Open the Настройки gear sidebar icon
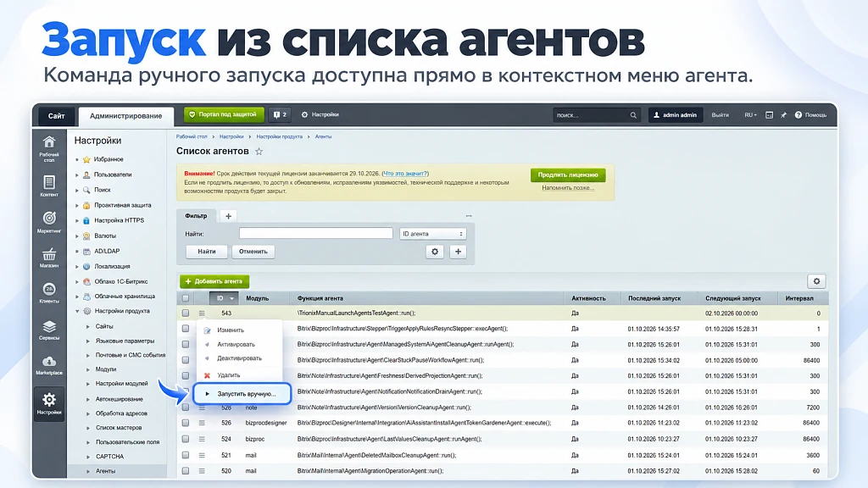The width and height of the screenshot is (868, 488). (x=49, y=404)
